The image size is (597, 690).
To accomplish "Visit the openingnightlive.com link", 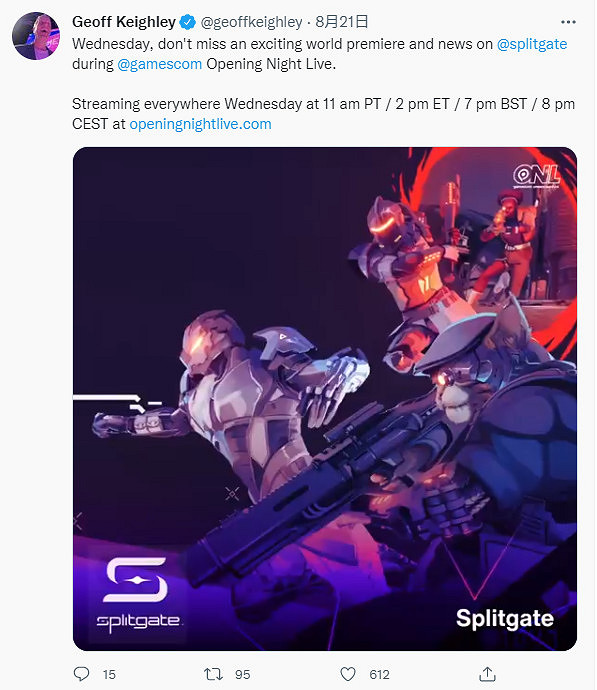I will pos(200,124).
